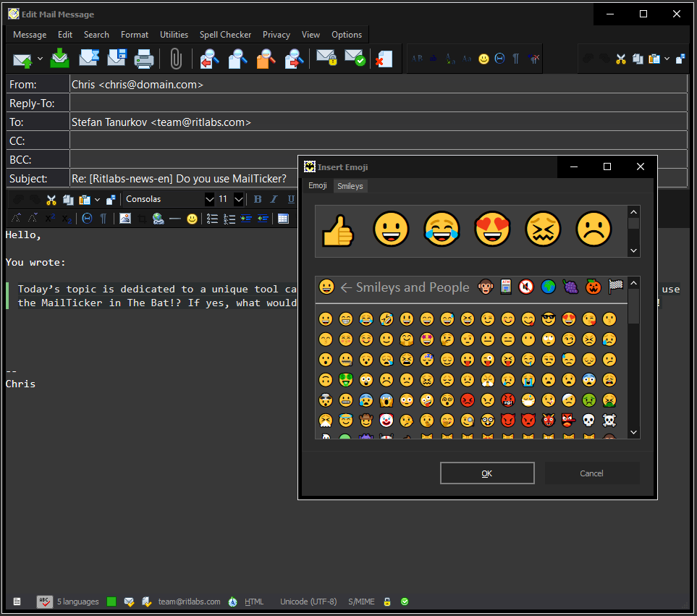The width and height of the screenshot is (697, 616).
Task: Click the Insert horizontal line icon
Action: (175, 218)
